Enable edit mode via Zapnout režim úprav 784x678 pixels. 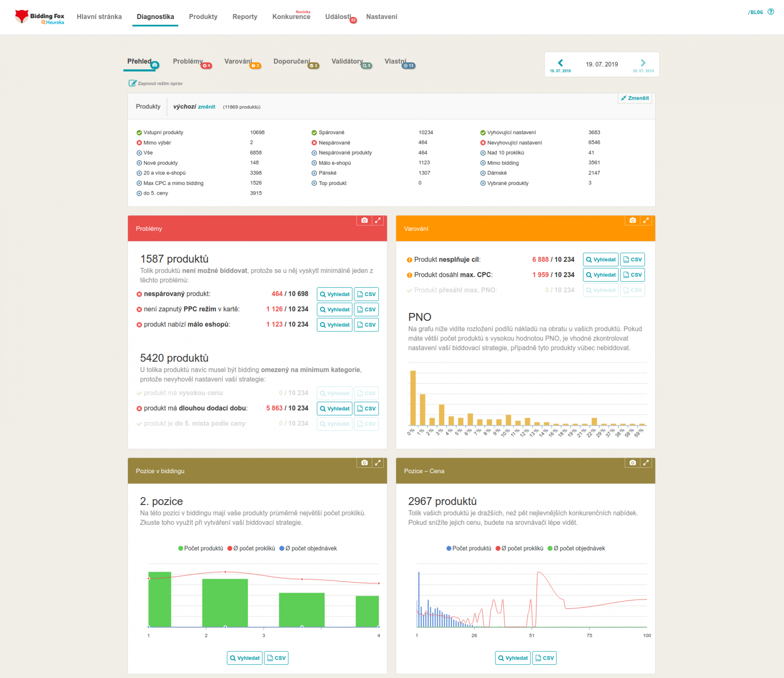pos(155,83)
